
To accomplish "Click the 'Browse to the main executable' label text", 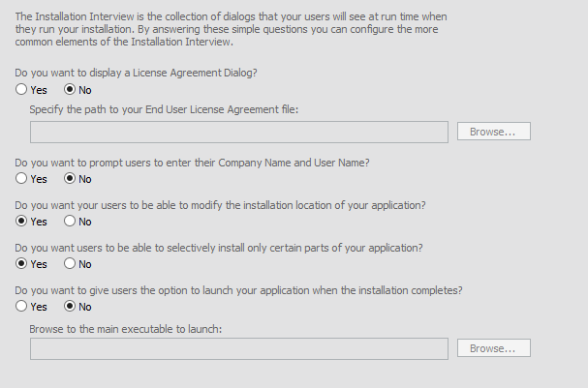I will (x=126, y=329).
